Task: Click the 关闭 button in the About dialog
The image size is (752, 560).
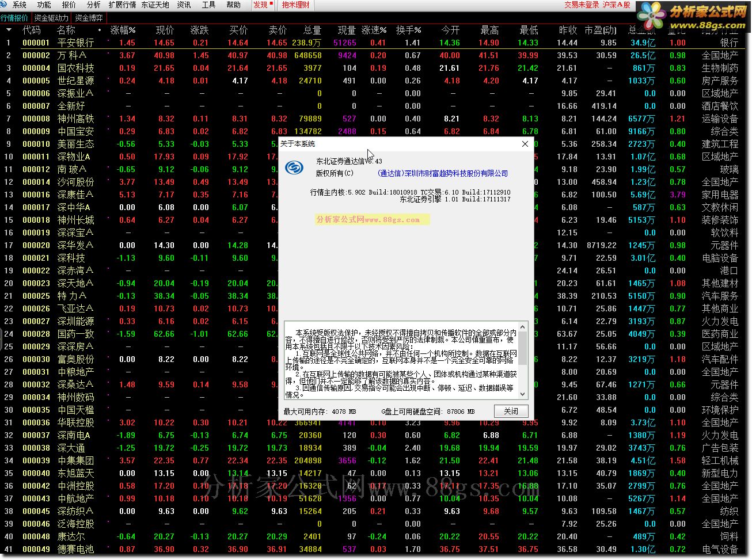Action: pyautogui.click(x=511, y=411)
